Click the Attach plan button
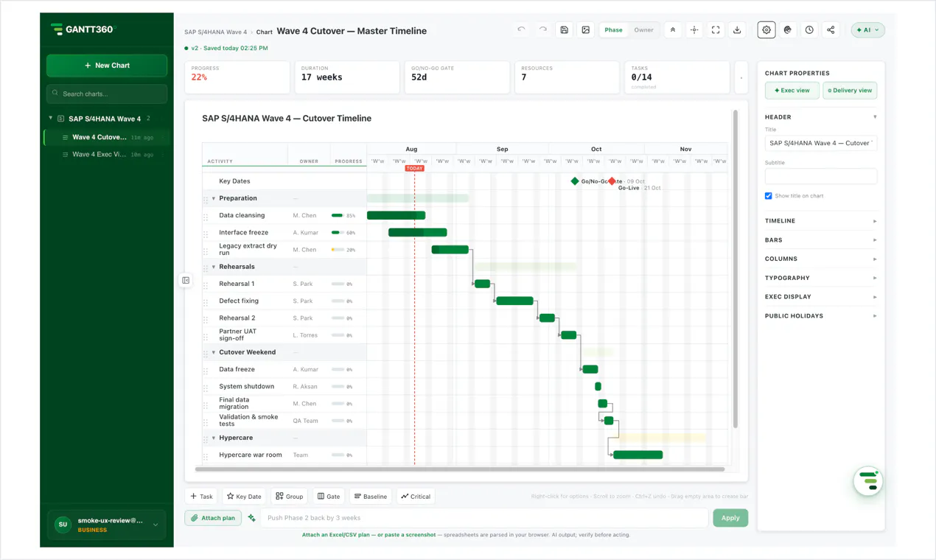 [213, 518]
